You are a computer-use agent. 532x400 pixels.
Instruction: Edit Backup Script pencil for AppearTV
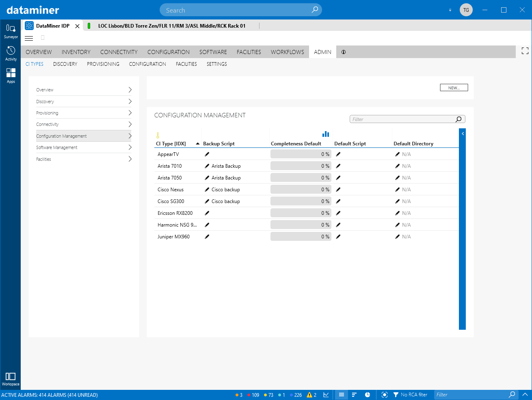point(207,154)
